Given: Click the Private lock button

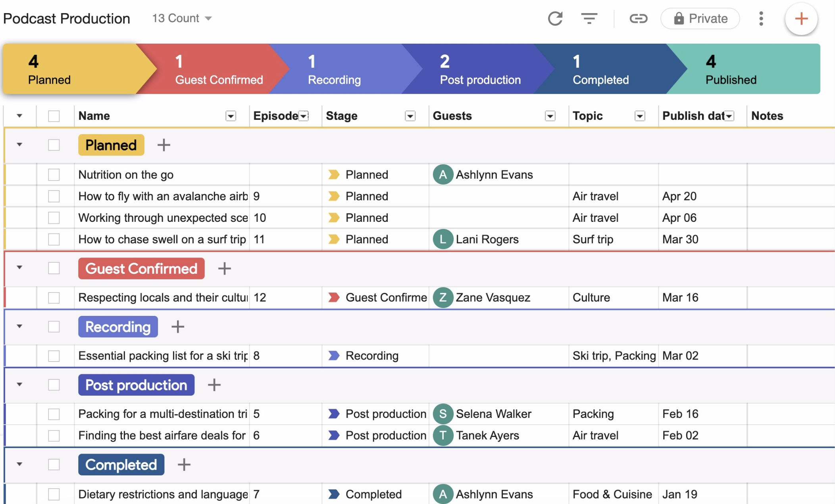Looking at the screenshot, I should point(700,19).
